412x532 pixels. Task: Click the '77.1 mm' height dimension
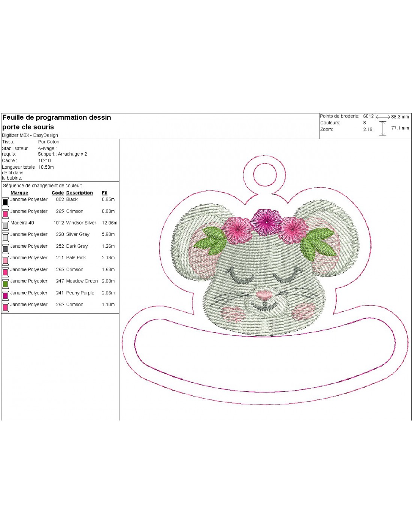[x=400, y=128]
